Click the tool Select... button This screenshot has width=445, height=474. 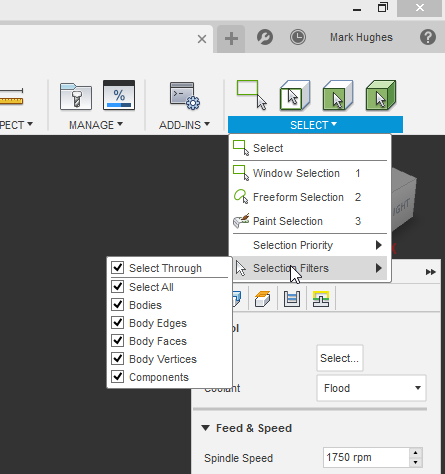pos(340,358)
